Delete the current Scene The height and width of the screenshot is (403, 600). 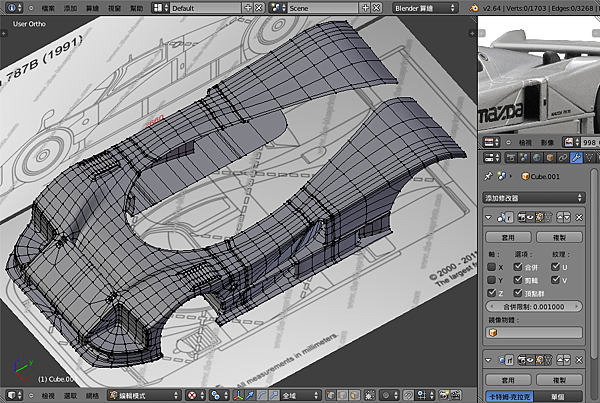(x=377, y=8)
